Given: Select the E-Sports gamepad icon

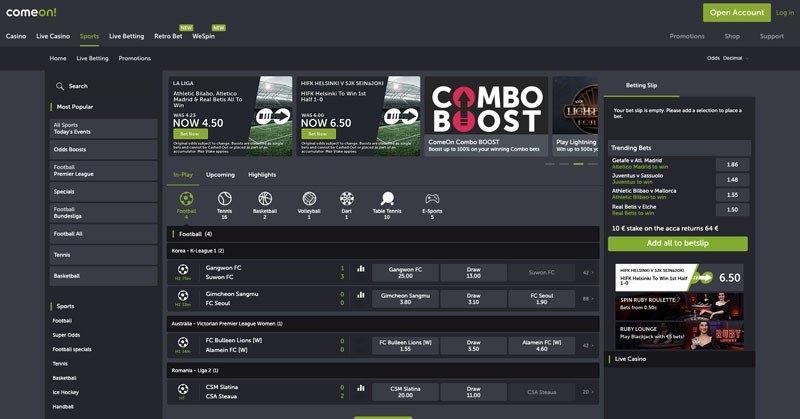Looking at the screenshot, I should [x=432, y=199].
